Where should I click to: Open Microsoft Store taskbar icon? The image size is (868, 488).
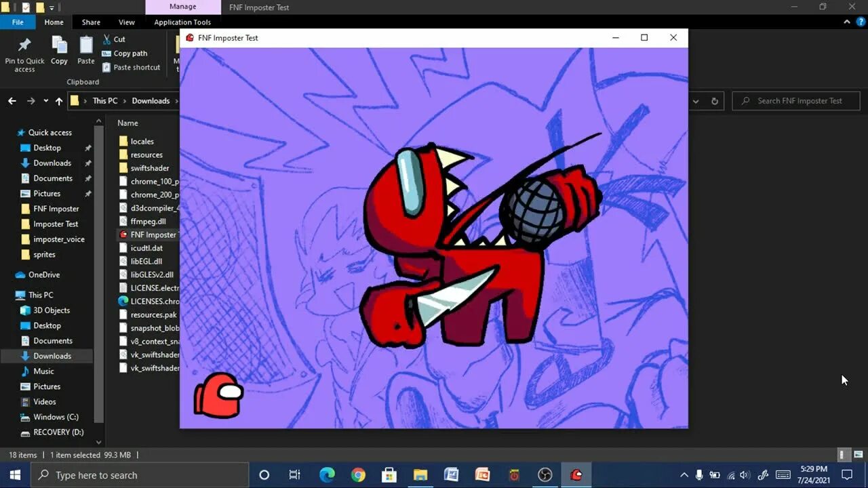[x=389, y=475]
